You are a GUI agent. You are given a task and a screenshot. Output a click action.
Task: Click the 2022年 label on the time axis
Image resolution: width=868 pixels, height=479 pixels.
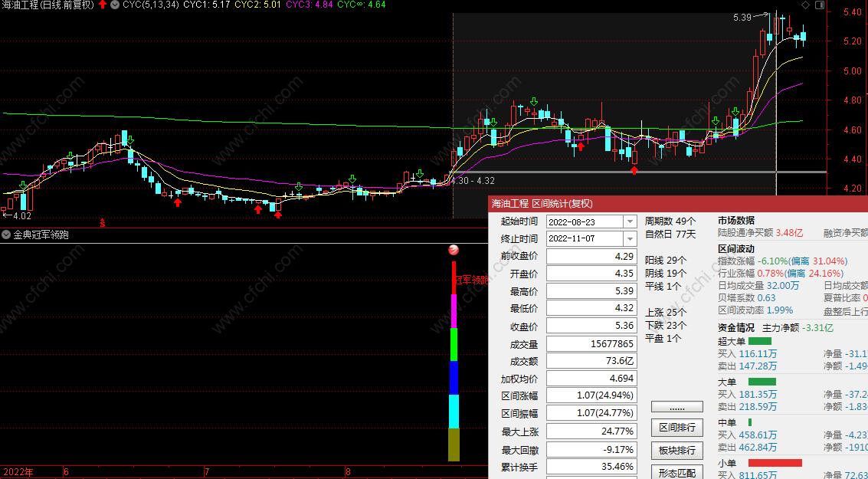click(x=18, y=472)
